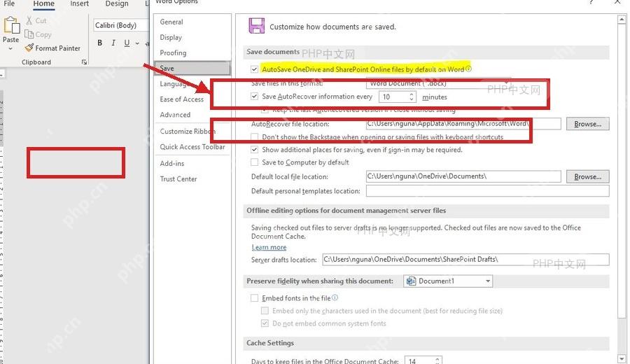Open the Underline style dropdown arrow

click(137, 43)
